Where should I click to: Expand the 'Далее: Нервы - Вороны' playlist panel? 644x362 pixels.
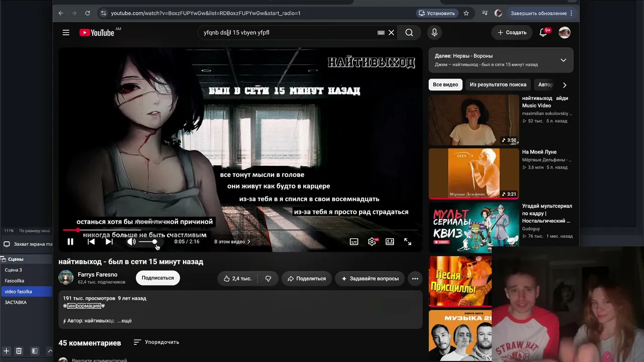563,60
